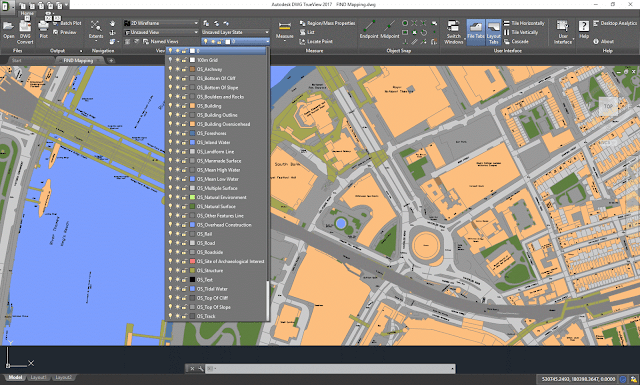640x385 pixels.
Task: Switch to the Layout1 tab
Action: pos(38,377)
